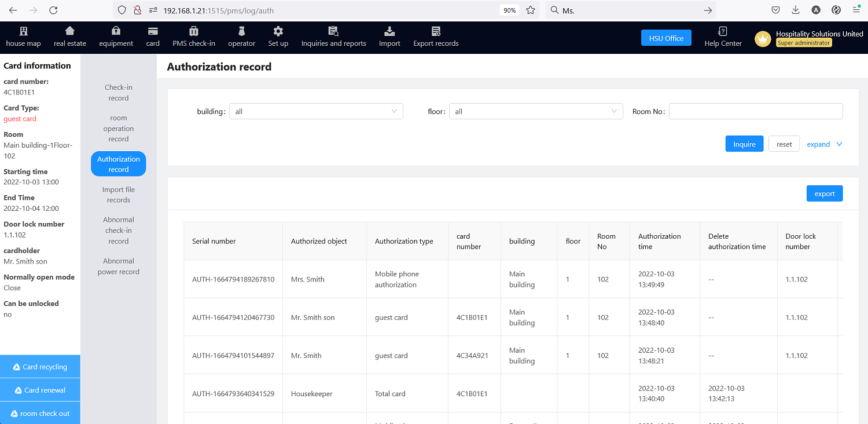Click the Card renewal button
Image resolution: width=868 pixels, height=424 pixels.
pyautogui.click(x=40, y=390)
